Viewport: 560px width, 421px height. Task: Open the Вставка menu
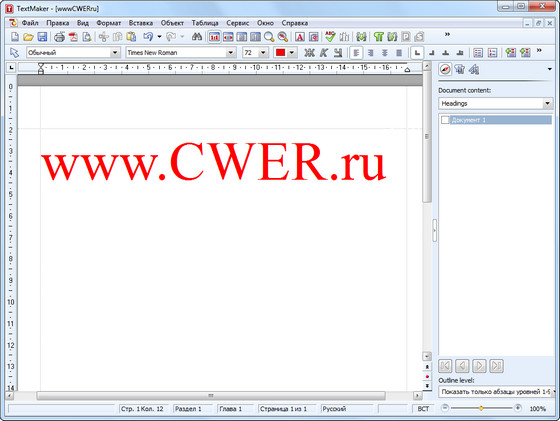point(141,23)
